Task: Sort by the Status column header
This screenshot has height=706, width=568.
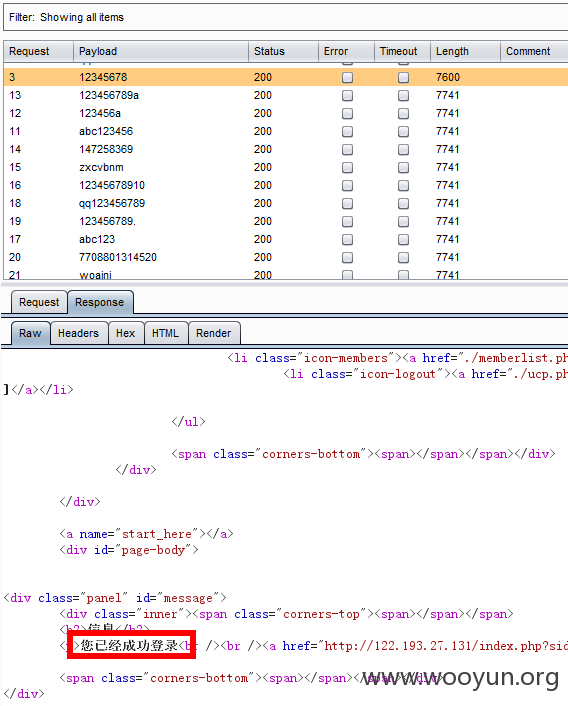Action: pyautogui.click(x=283, y=51)
